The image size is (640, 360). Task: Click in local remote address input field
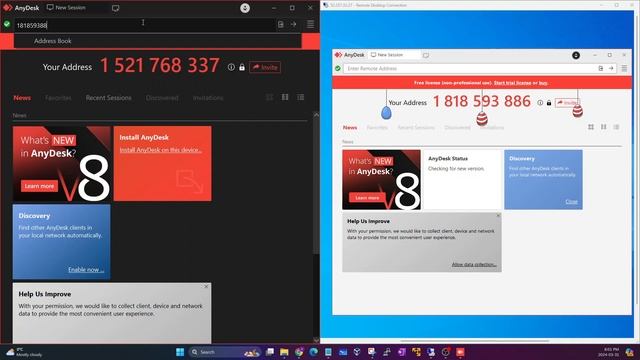click(x=144, y=25)
